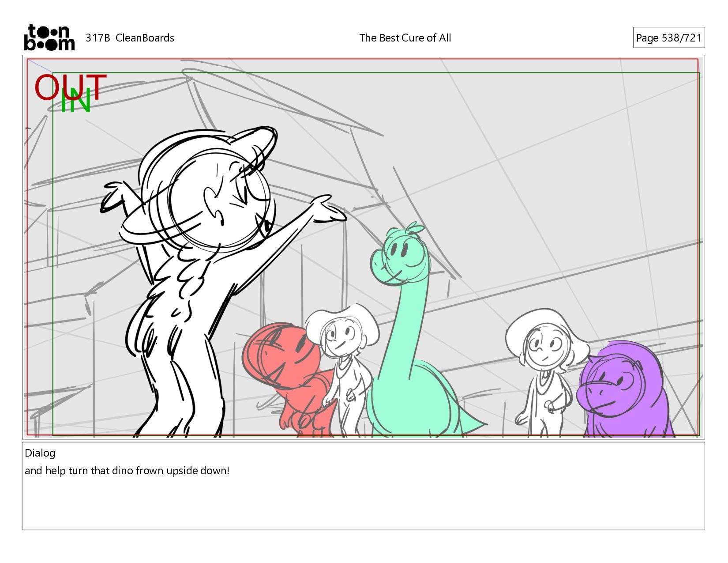Screen dimensions: 728x563
Task: Click the storyboard panel thumbnail
Action: (363, 247)
